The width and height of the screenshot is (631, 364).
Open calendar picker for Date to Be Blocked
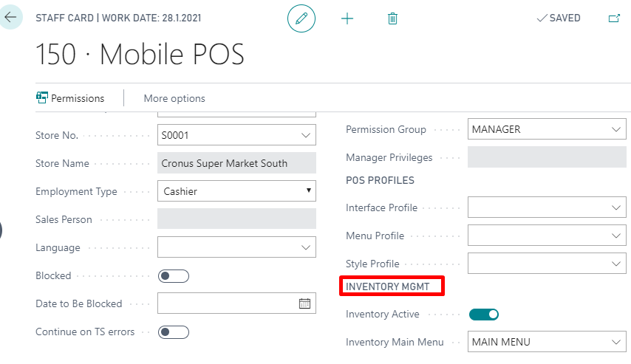coord(304,303)
